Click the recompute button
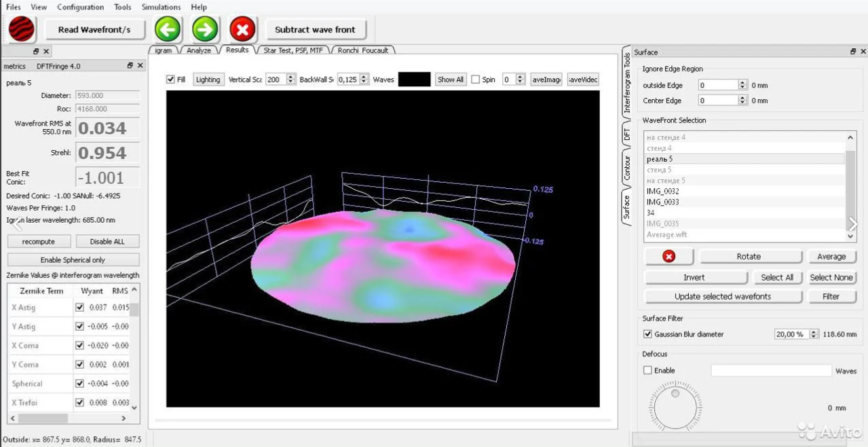868x447 pixels. 38,241
